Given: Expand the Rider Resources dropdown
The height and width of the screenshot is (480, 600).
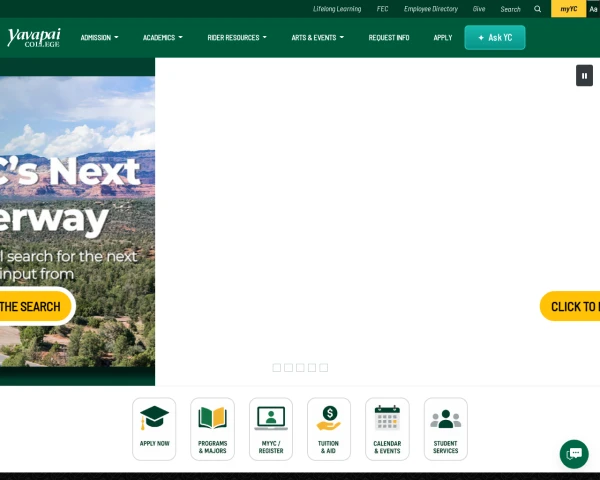Looking at the screenshot, I should click(237, 38).
